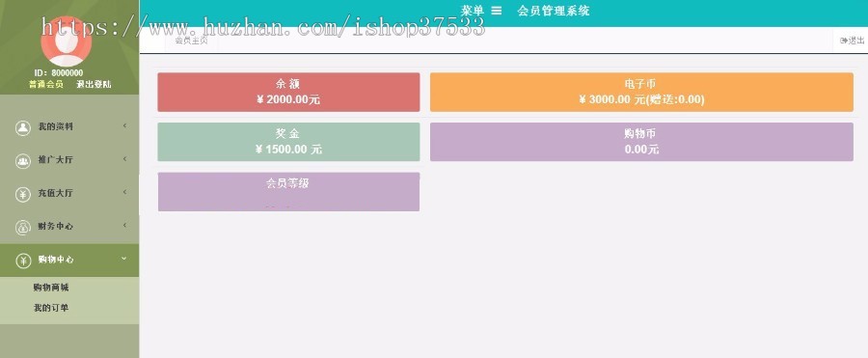Screen dimensions: 868x358
Task: Click the 会员管理系统 title
Action: [554, 10]
